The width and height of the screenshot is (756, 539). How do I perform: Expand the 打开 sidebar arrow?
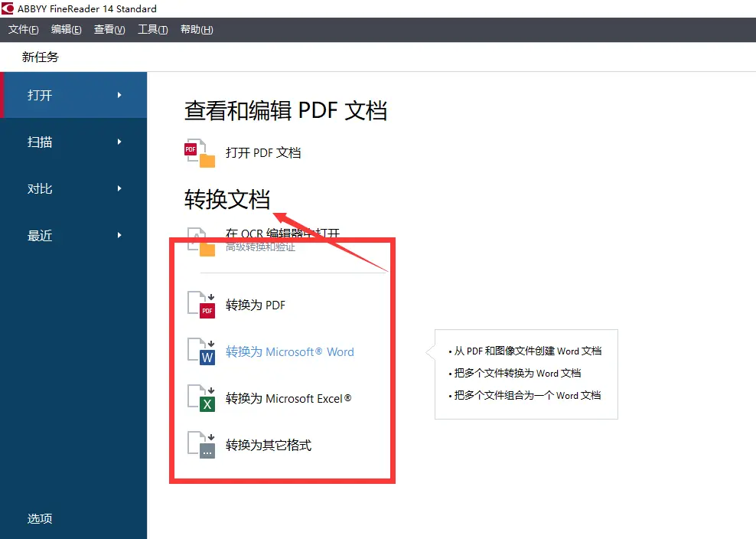[x=119, y=95]
